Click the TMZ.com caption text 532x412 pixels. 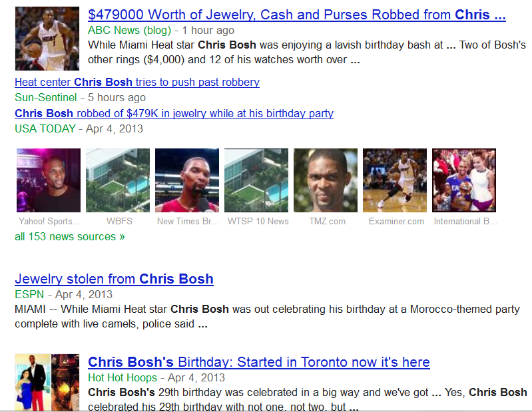coord(328,222)
